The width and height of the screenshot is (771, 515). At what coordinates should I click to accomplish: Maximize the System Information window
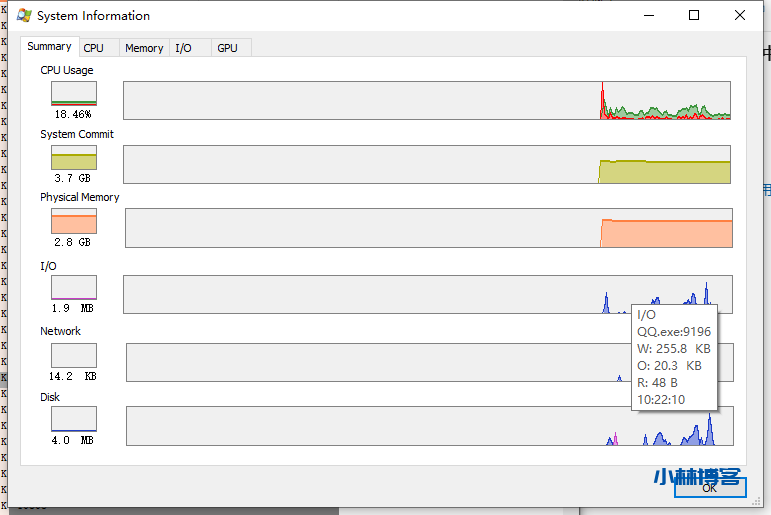pyautogui.click(x=694, y=15)
